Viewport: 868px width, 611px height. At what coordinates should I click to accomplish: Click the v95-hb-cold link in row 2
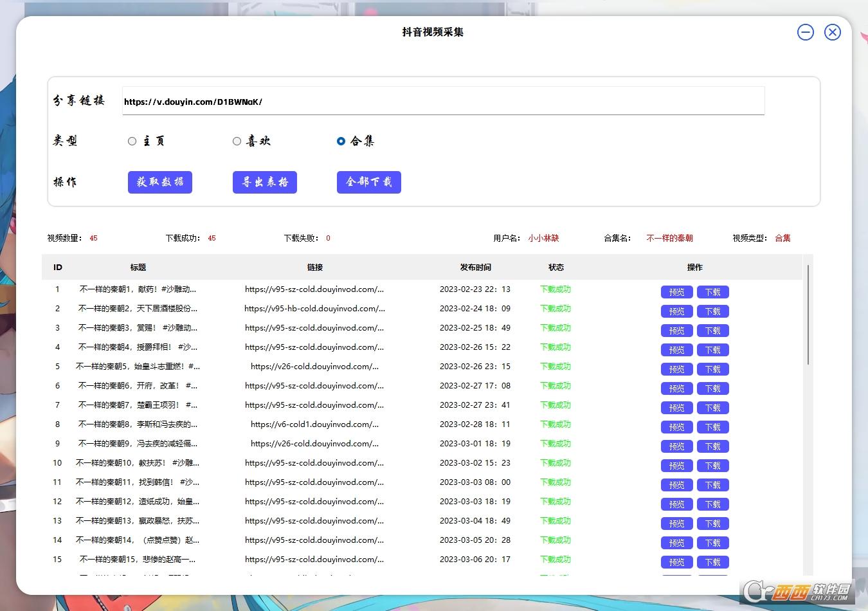315,309
